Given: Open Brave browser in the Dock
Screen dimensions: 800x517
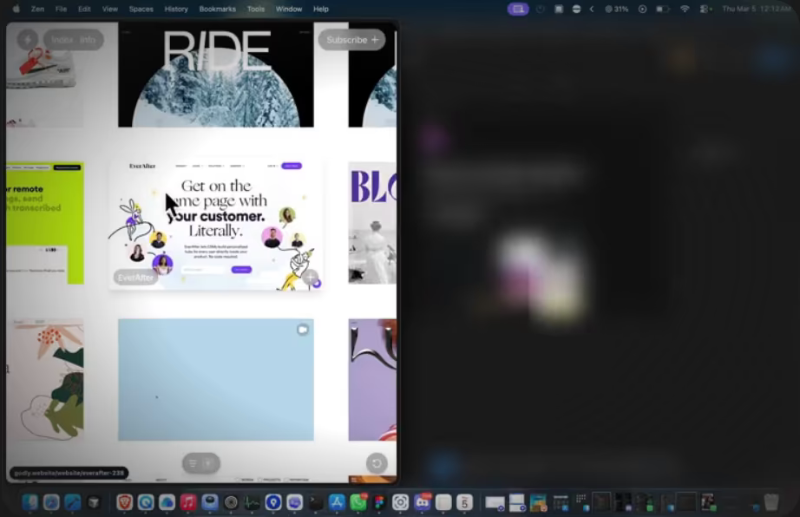Looking at the screenshot, I should (124, 502).
